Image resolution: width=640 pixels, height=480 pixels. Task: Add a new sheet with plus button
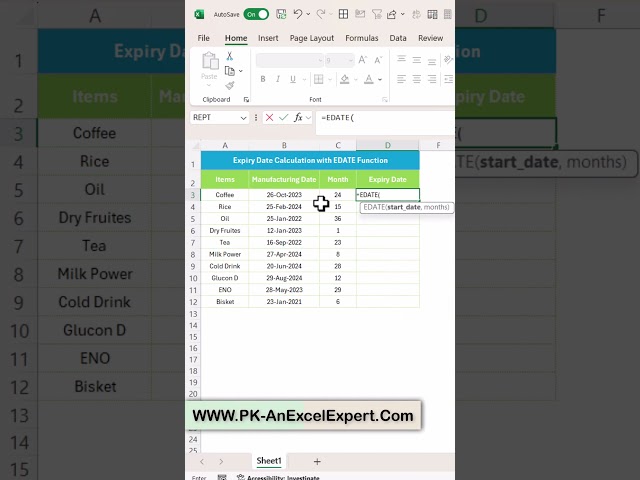click(317, 462)
